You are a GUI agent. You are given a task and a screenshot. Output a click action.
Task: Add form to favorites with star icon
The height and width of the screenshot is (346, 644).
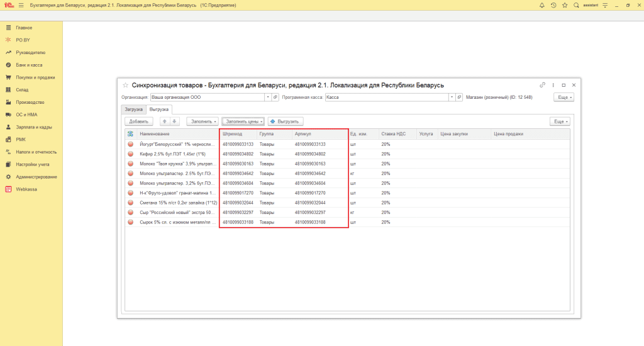[x=125, y=85]
